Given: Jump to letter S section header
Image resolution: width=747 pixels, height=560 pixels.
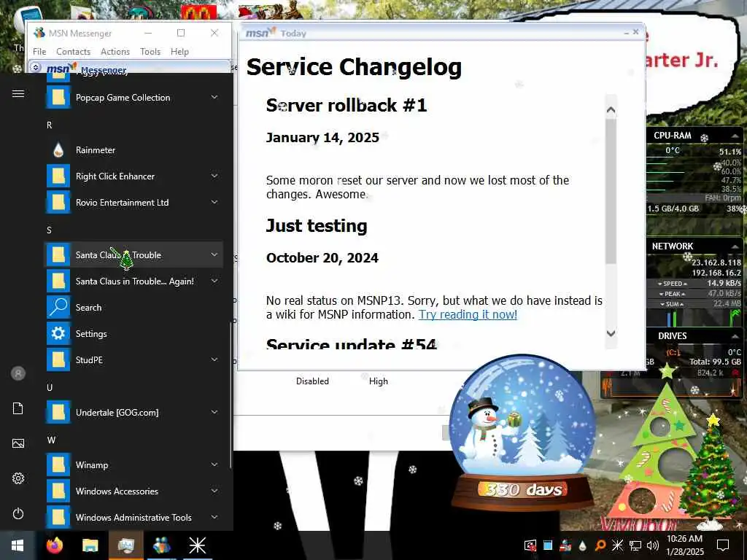Looking at the screenshot, I should click(x=49, y=230).
